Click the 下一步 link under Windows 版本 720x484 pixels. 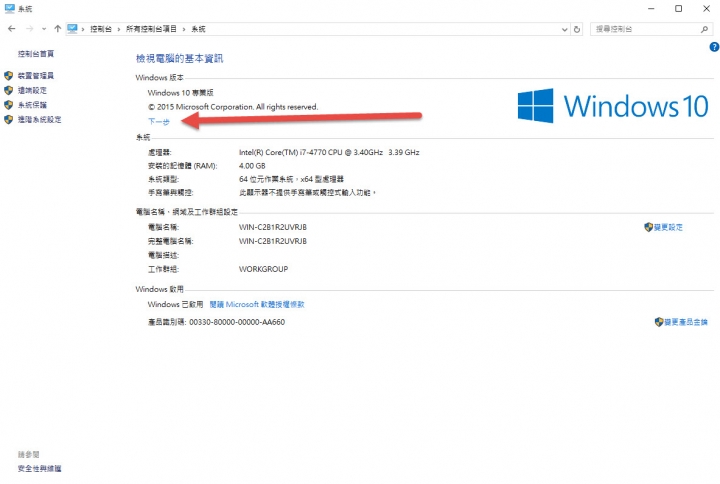pyautogui.click(x=159, y=122)
